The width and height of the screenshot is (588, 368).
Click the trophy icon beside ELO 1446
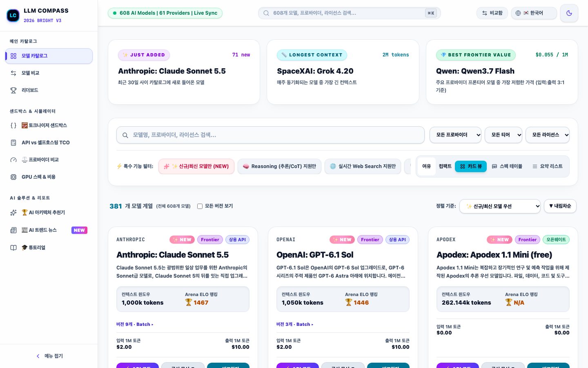348,303
